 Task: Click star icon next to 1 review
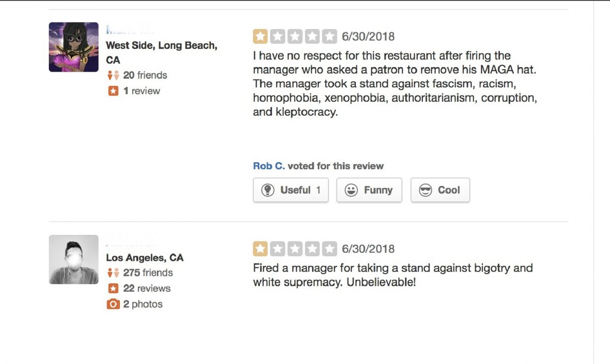coord(113,91)
